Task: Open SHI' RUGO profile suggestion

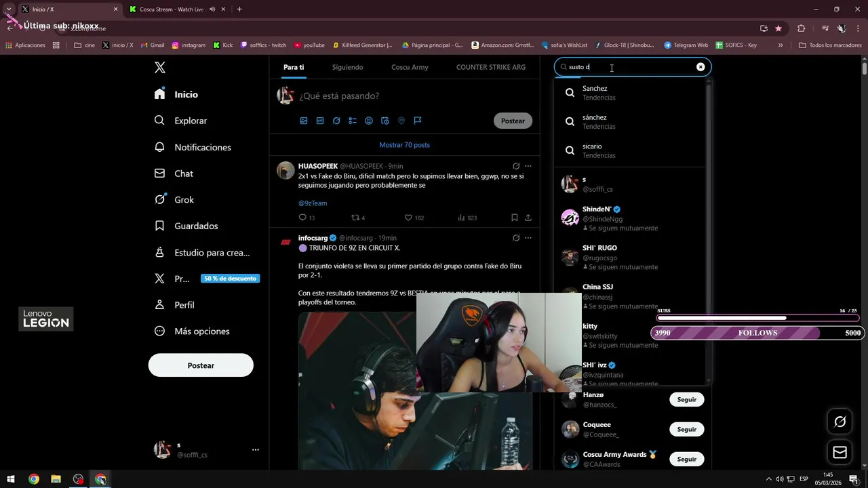Action: click(x=630, y=257)
